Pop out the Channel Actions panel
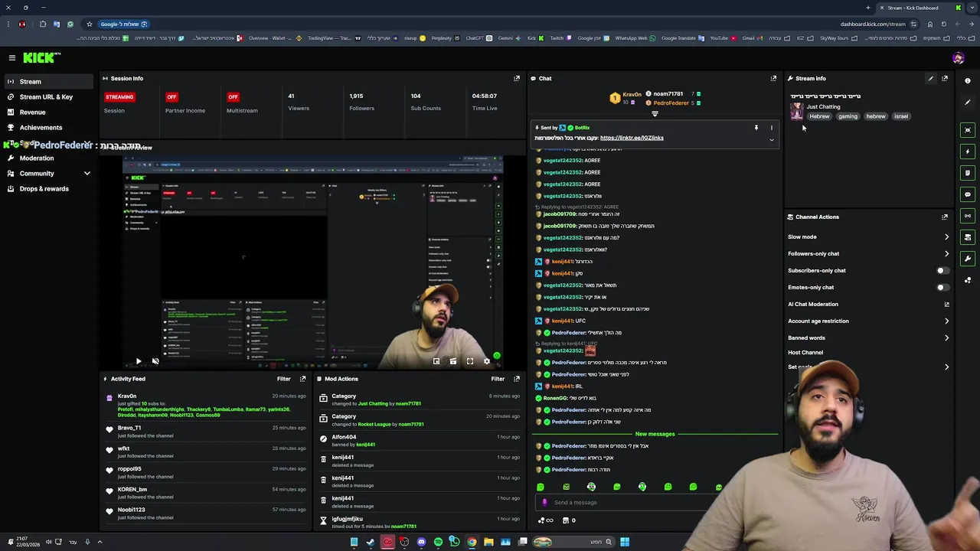The height and width of the screenshot is (551, 980). pos(945,217)
